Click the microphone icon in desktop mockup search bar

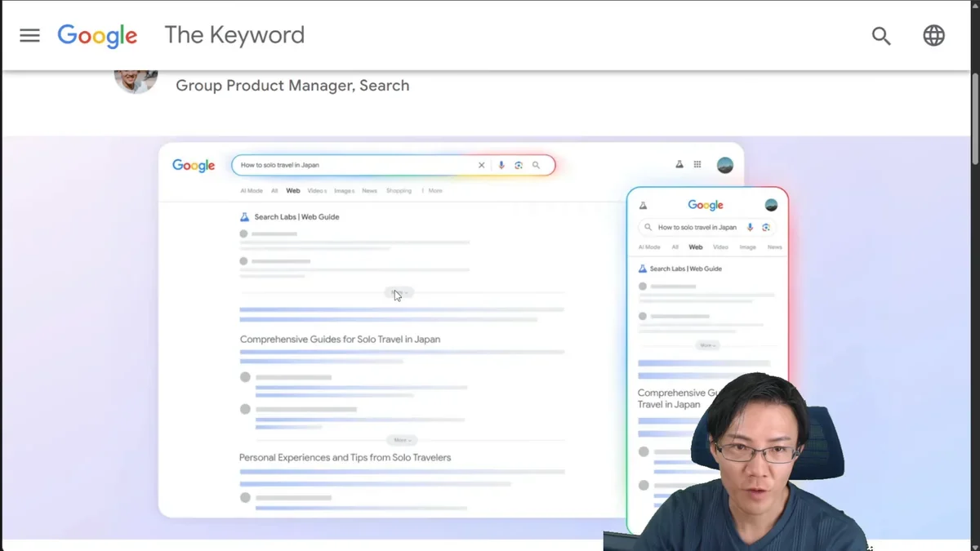501,165
